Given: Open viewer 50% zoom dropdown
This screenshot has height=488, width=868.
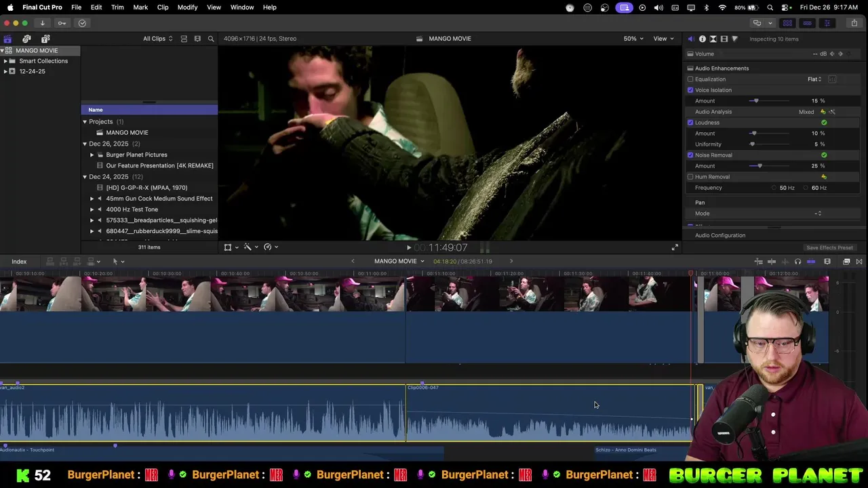Looking at the screenshot, I should (633, 39).
